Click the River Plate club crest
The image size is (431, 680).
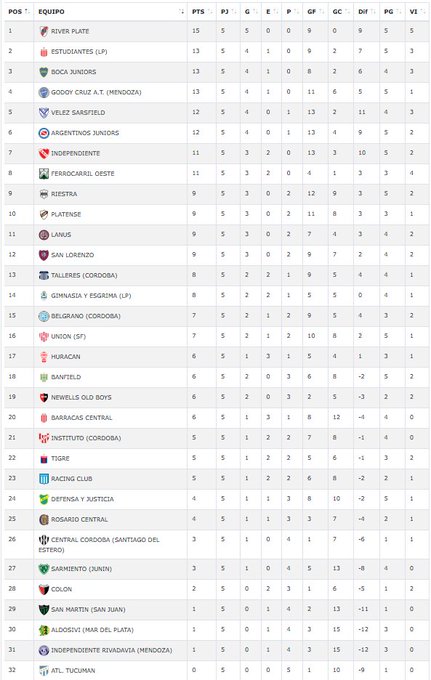44,31
